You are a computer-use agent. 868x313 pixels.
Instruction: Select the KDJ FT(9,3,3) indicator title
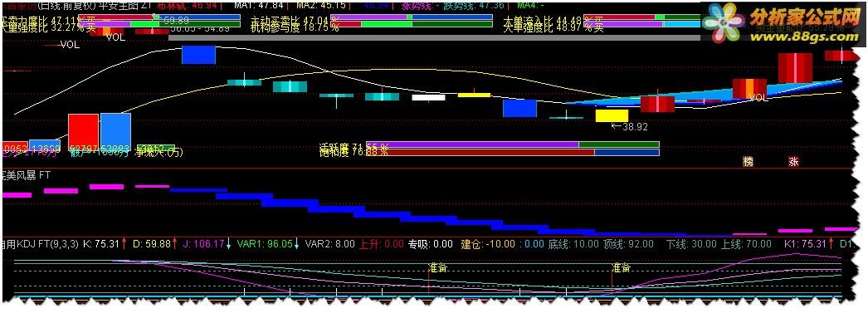pos(41,243)
